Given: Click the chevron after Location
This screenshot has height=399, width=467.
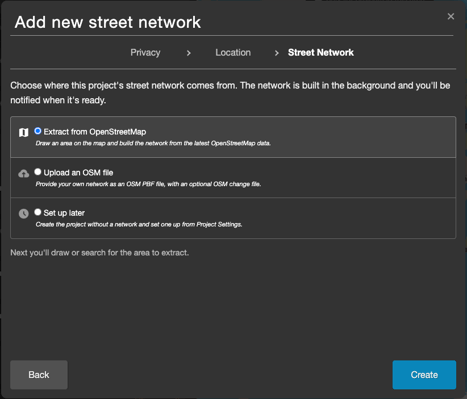Looking at the screenshot, I should coord(276,53).
